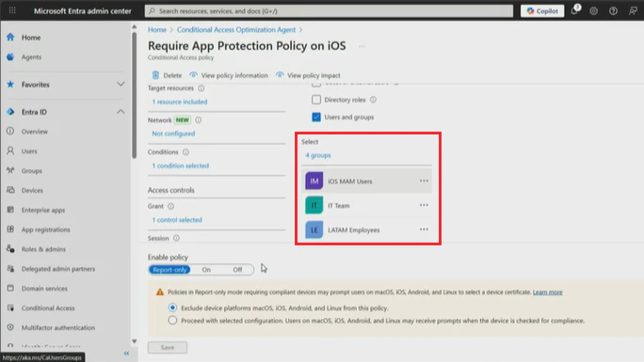Check the Directory roles checkbox
Screen dimensions: 644x362
tap(316, 100)
